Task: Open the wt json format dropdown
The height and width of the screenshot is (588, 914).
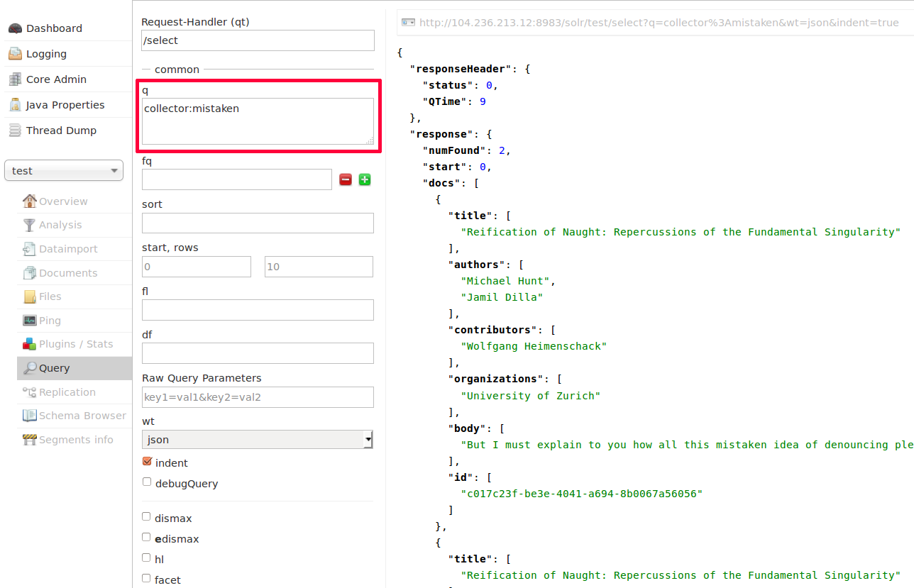Action: (258, 440)
